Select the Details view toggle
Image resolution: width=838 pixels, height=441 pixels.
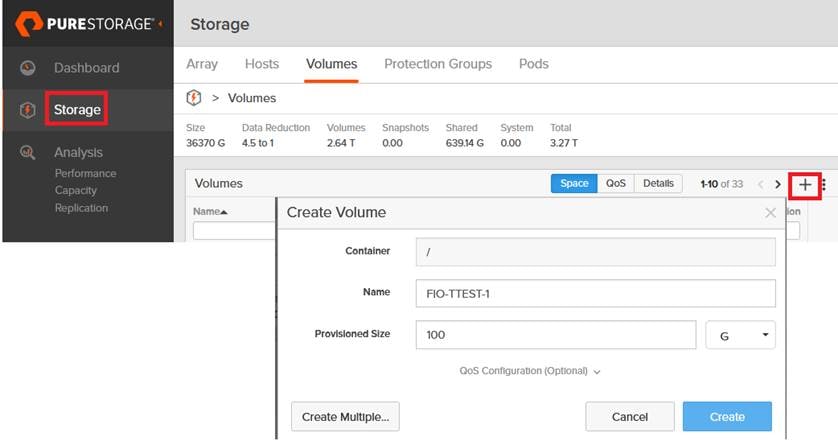658,183
